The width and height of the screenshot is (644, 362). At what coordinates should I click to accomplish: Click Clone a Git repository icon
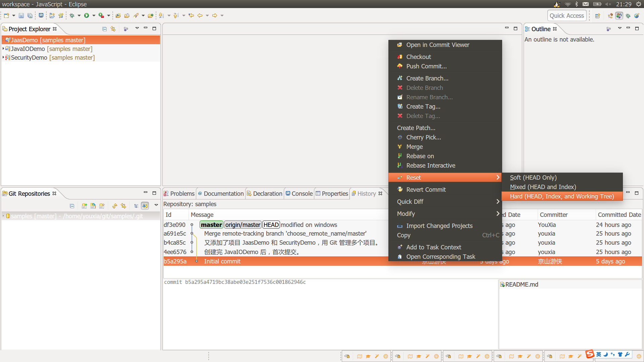(93, 206)
